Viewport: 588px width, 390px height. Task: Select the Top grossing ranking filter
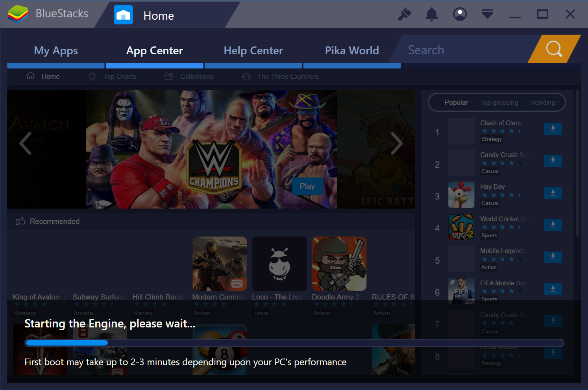coord(499,102)
